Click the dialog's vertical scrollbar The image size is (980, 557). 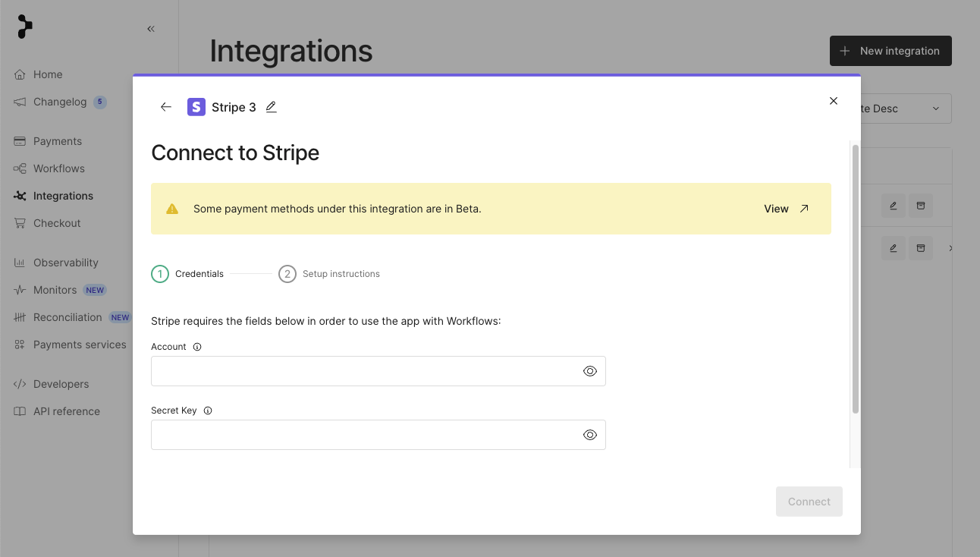click(856, 279)
